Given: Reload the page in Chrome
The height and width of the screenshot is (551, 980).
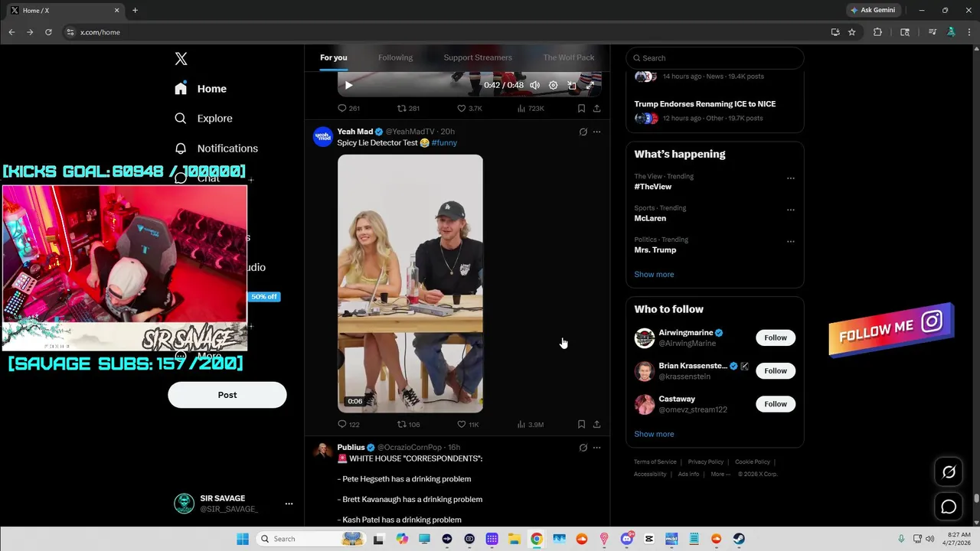Looking at the screenshot, I should (48, 32).
